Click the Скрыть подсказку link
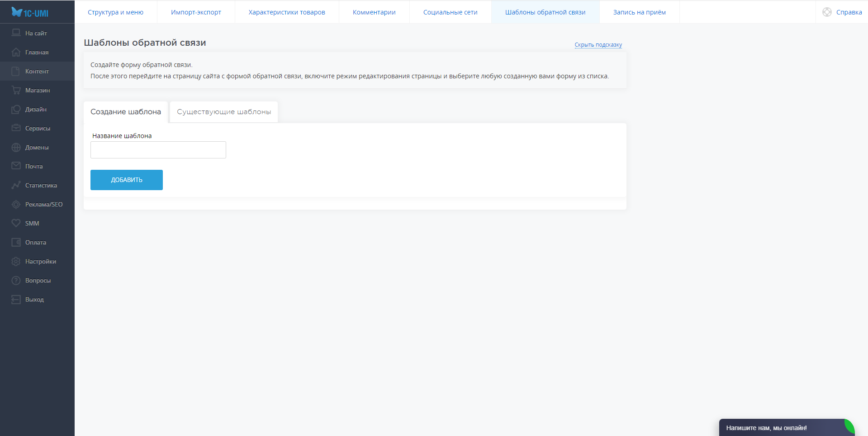This screenshot has height=436, width=868. (598, 45)
